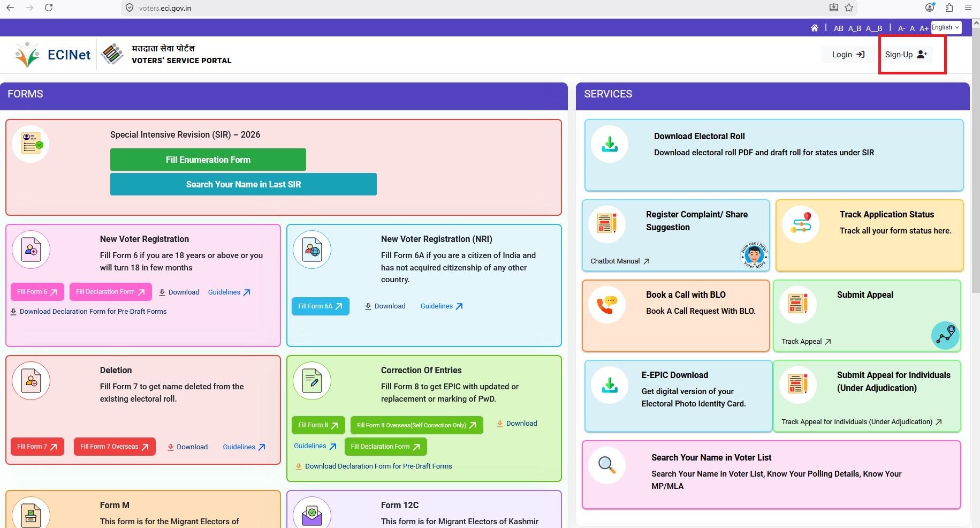This screenshot has height=528, width=980.
Task: Click the Sign-Up button
Action: (x=906, y=54)
